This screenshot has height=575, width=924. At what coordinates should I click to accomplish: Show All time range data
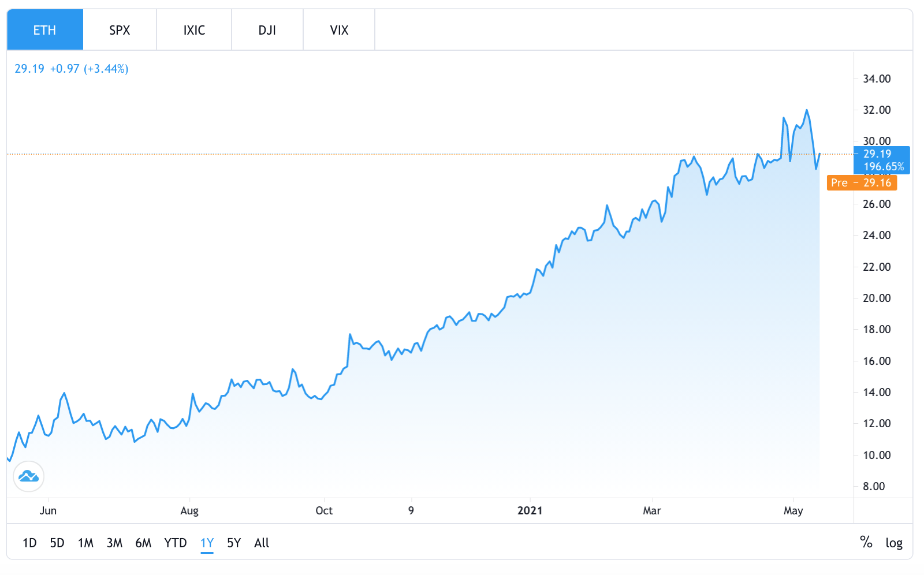[262, 543]
